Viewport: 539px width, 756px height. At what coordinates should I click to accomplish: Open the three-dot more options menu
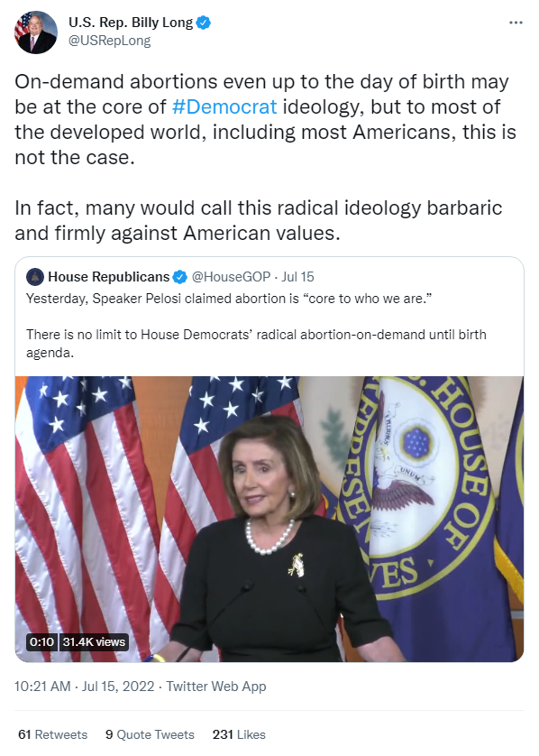pyautogui.click(x=516, y=23)
